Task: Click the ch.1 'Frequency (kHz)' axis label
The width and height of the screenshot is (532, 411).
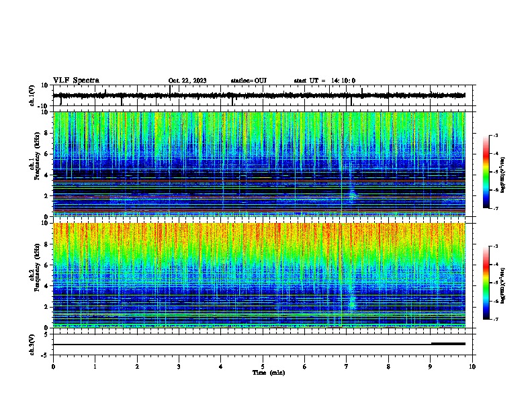Action: coord(37,156)
